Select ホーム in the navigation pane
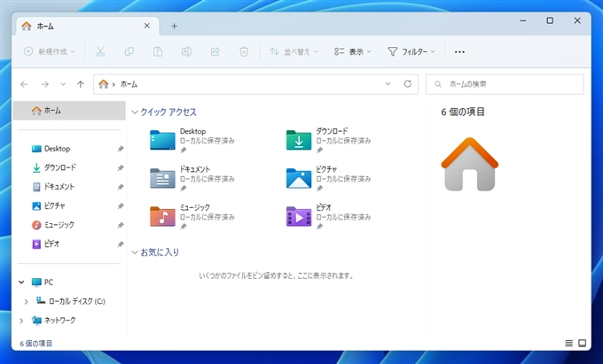The image size is (603, 364). (69, 111)
